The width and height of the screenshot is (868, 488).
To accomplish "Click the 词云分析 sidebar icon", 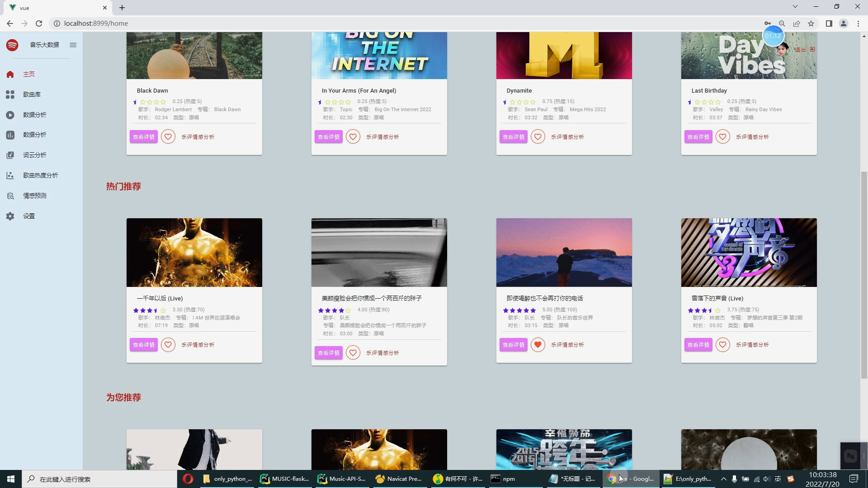I will tap(10, 155).
